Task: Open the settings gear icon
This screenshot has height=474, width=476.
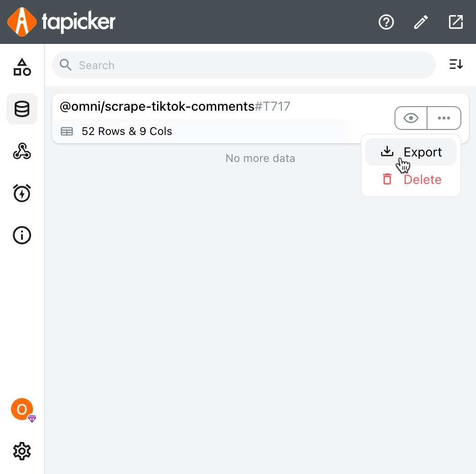Action: click(x=22, y=451)
